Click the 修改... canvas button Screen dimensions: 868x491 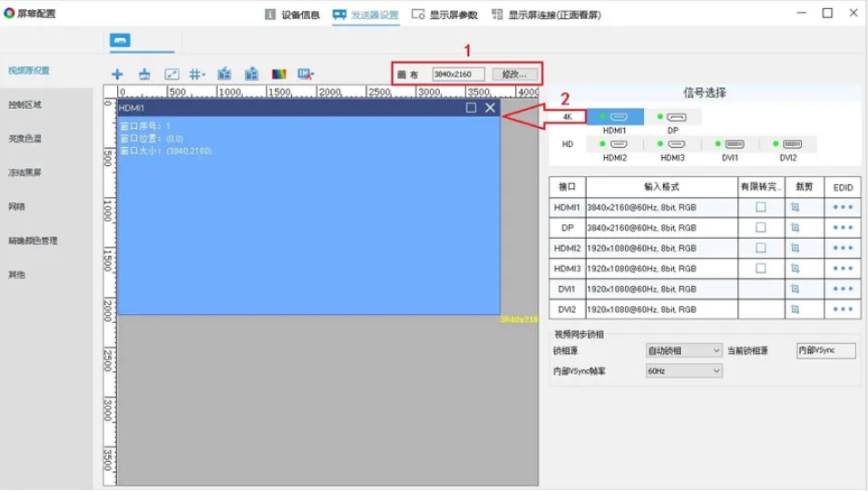tap(513, 74)
